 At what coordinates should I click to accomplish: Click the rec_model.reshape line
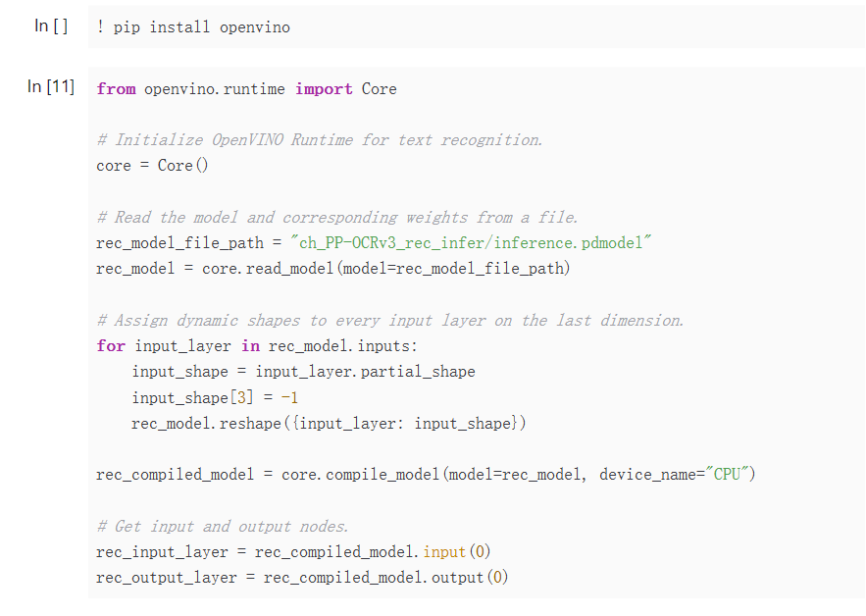tap(329, 423)
